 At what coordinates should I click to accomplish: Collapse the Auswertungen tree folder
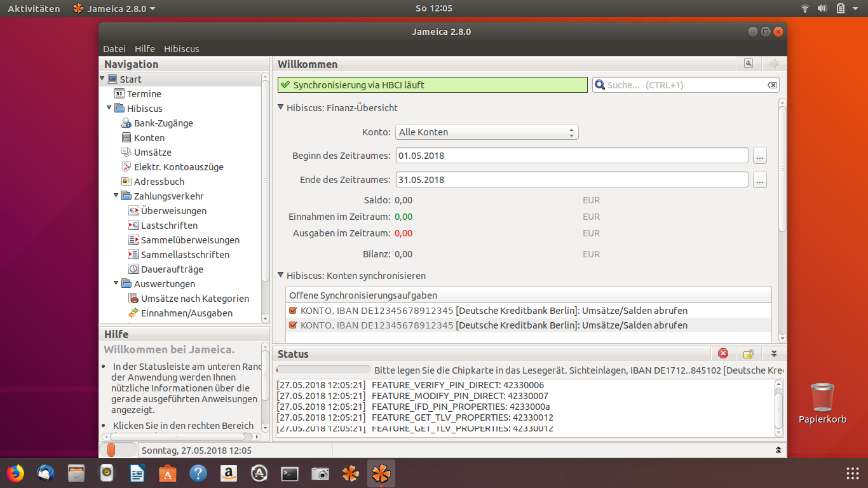click(x=116, y=283)
